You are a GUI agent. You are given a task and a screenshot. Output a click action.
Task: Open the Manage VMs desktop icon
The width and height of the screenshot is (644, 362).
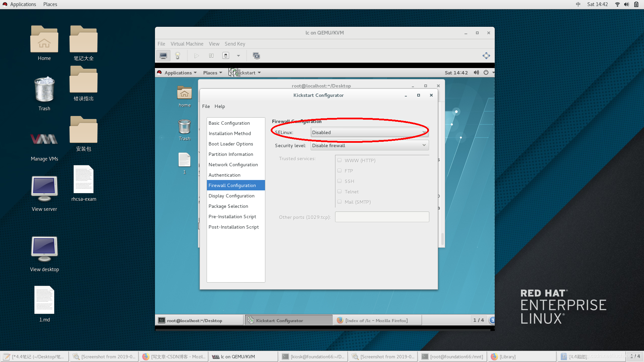click(x=44, y=139)
